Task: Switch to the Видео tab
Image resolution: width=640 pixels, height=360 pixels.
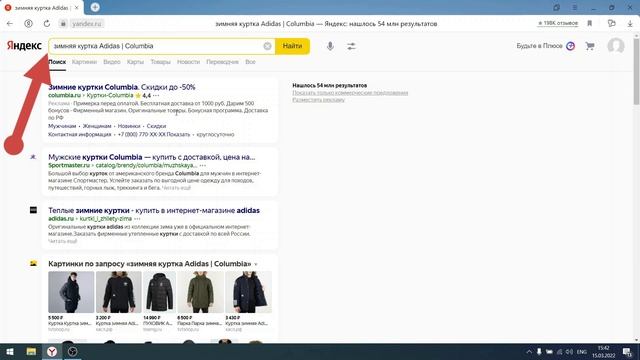Action: 112,62
